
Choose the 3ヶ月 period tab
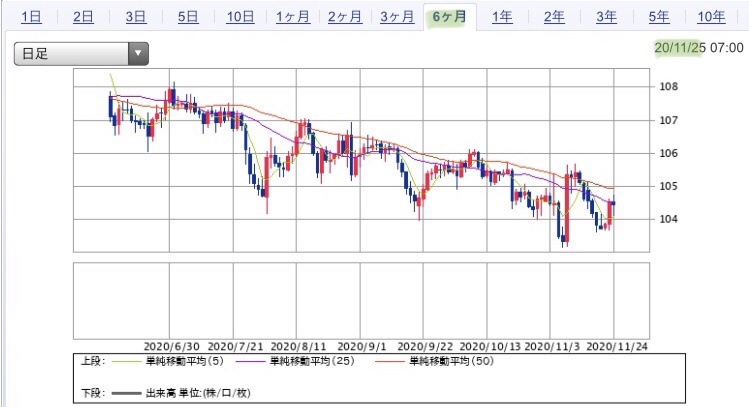[x=397, y=17]
